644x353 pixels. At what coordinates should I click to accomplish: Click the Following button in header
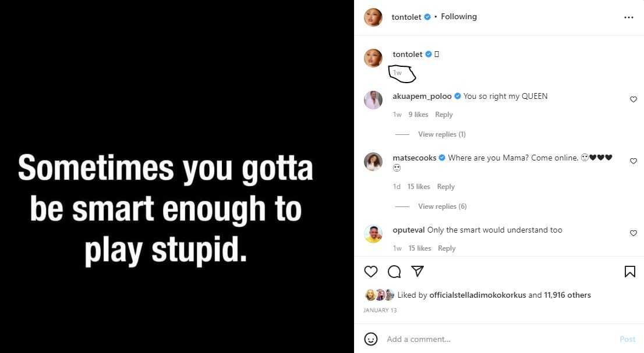point(459,17)
